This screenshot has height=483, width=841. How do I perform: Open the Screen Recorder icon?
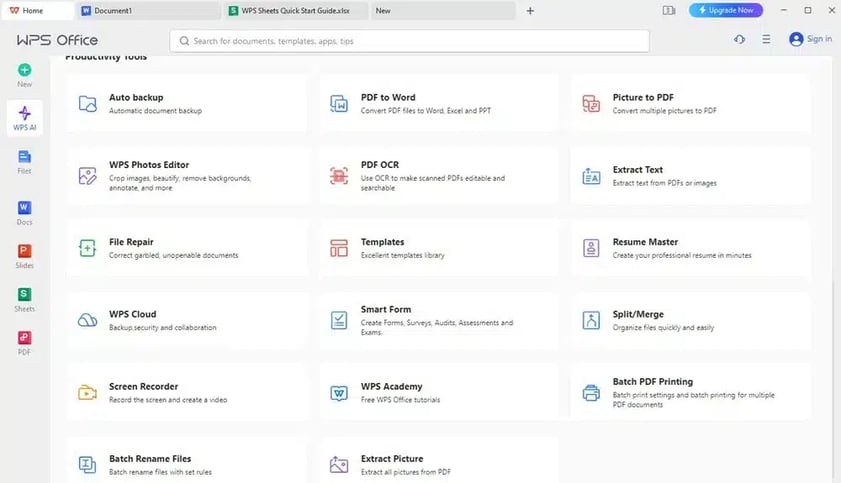point(88,392)
